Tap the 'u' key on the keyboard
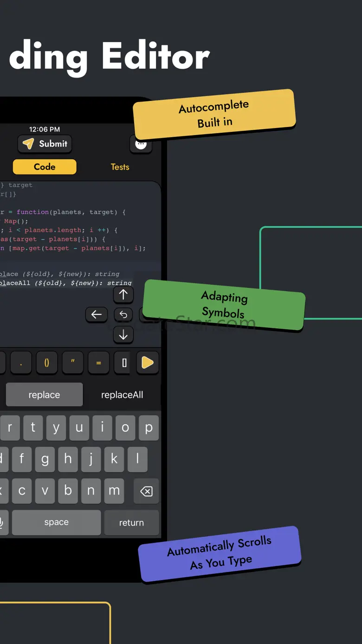The height and width of the screenshot is (644, 362). click(x=79, y=427)
